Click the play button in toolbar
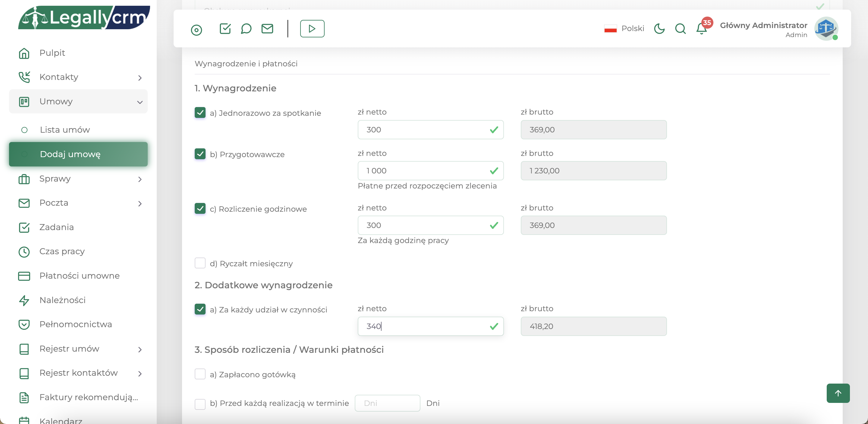The height and width of the screenshot is (424, 868). coord(312,29)
